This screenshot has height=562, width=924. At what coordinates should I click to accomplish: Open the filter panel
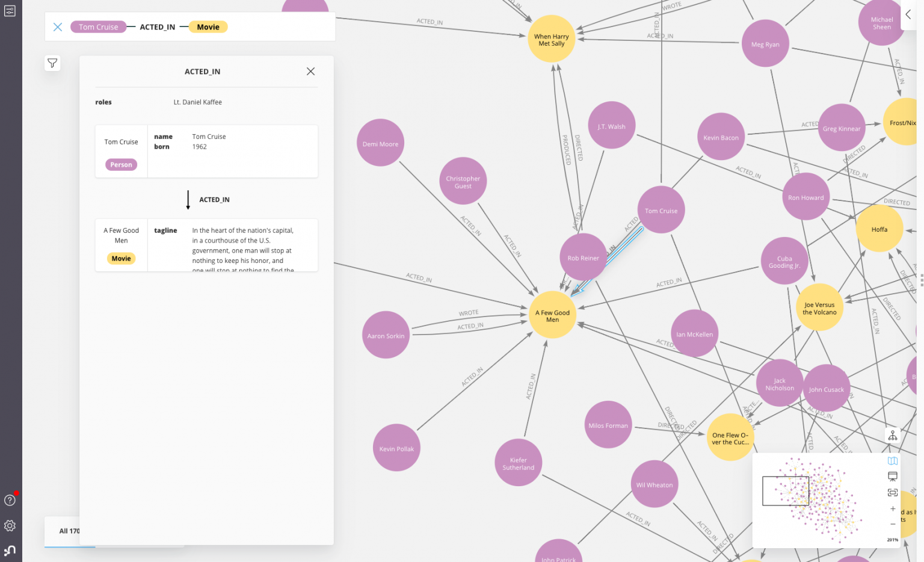[x=52, y=63]
